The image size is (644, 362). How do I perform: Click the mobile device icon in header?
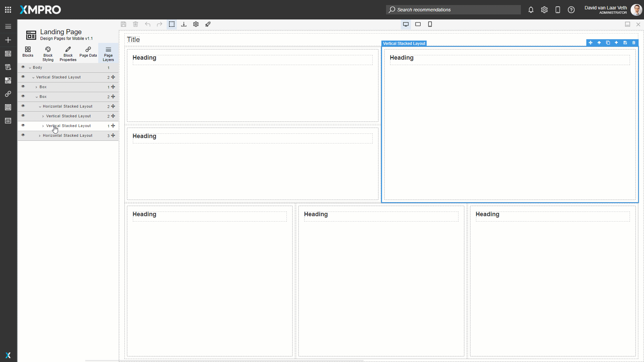(x=558, y=10)
